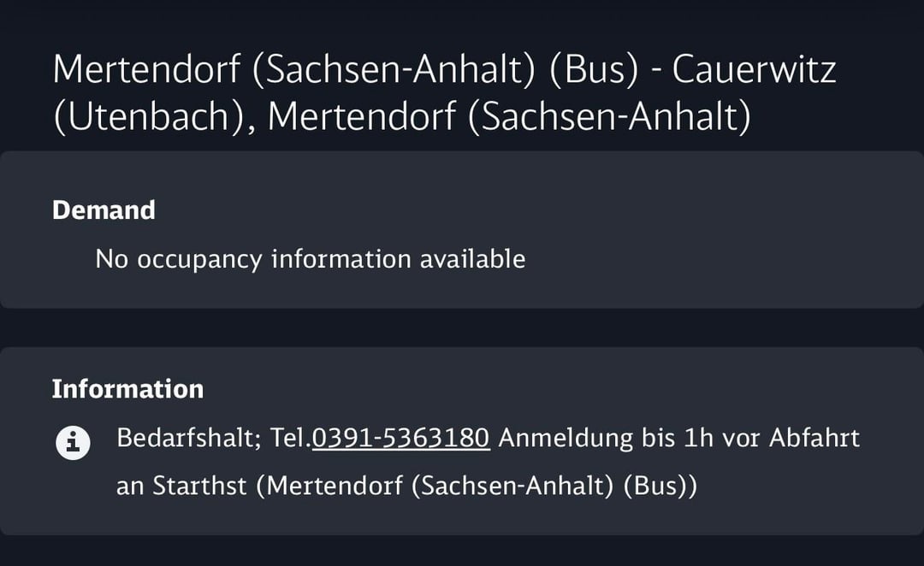Click the word 'Starthst' in the notice
924x566 pixels.
[x=204, y=486]
